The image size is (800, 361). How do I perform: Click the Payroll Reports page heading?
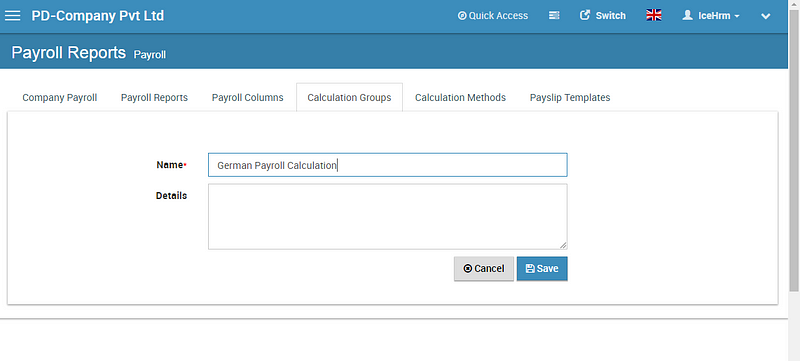tap(68, 53)
